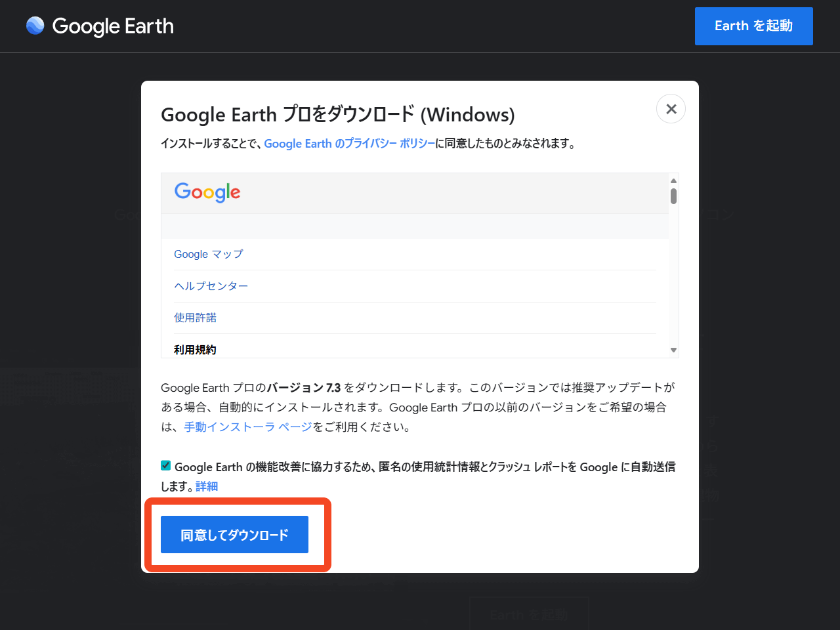The width and height of the screenshot is (840, 630).
Task: Click the scrollbar down arrow in license frame
Action: (x=673, y=350)
